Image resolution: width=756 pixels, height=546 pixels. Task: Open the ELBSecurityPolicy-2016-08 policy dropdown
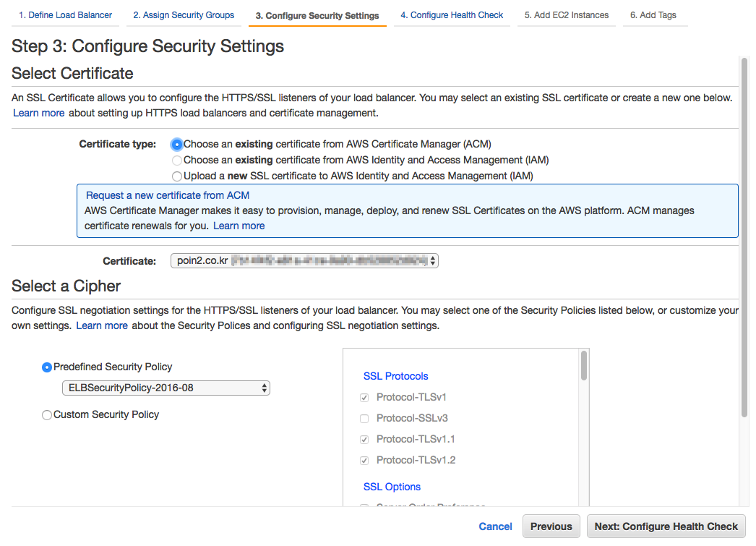tap(166, 388)
